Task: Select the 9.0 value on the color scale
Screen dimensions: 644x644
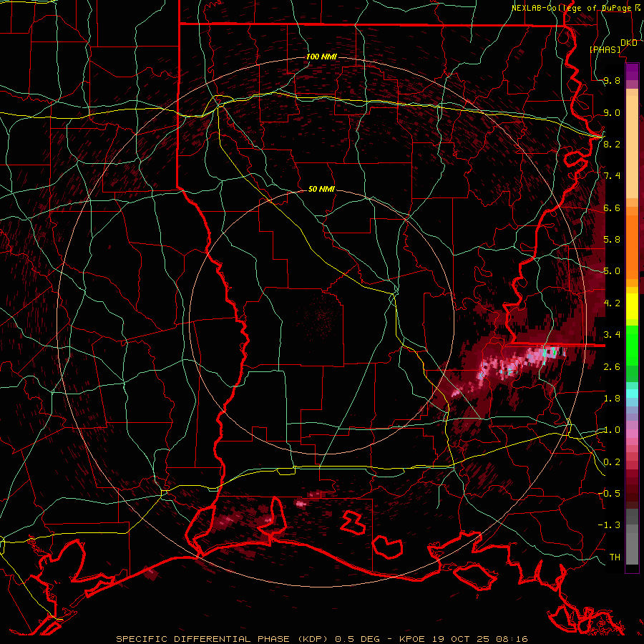Action: [x=612, y=112]
